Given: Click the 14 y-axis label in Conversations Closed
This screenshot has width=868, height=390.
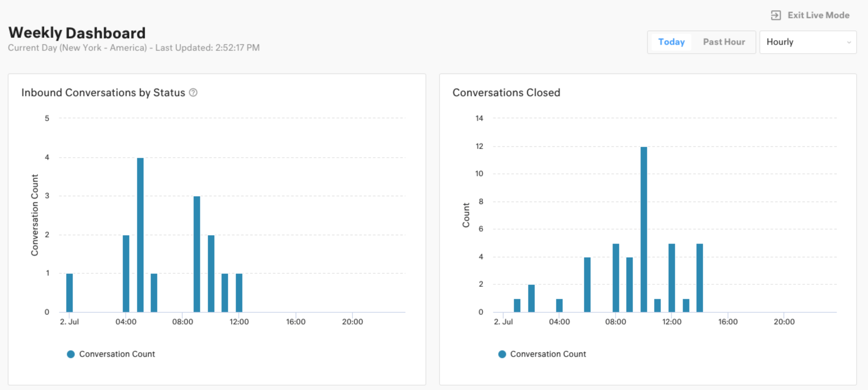Looking at the screenshot, I should pyautogui.click(x=479, y=118).
